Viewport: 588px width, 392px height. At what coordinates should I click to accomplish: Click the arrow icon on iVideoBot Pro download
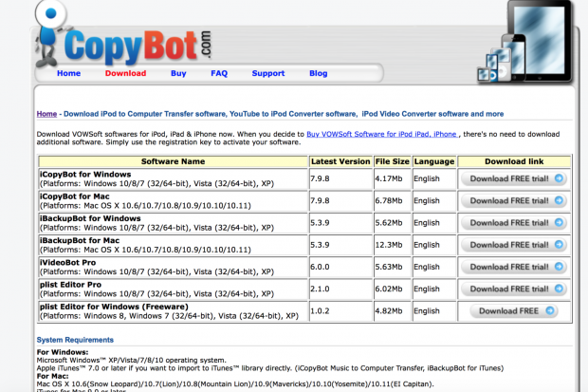[x=559, y=267]
